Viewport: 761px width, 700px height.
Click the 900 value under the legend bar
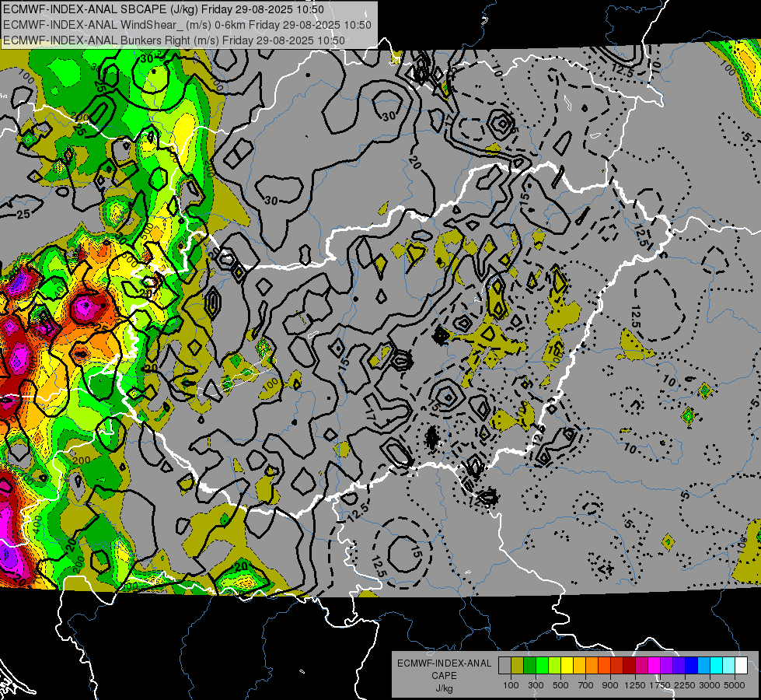[610, 686]
